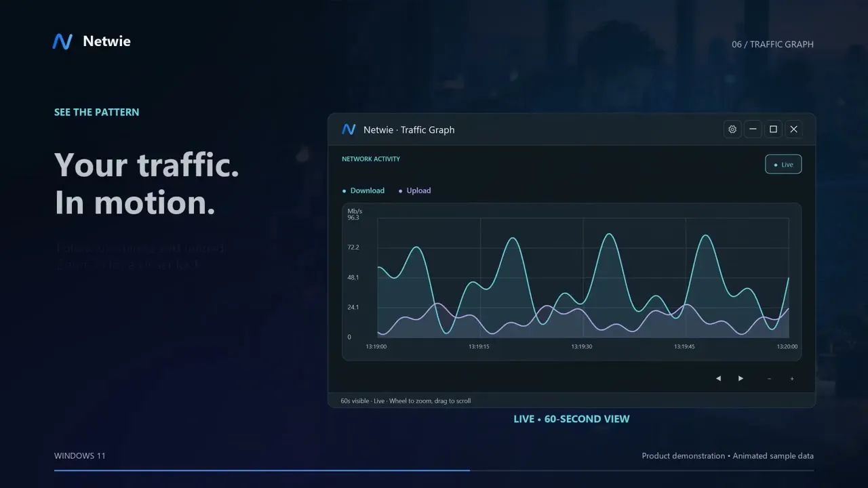Click the NETWORK ACTIVITY heading
The width and height of the screenshot is (868, 488).
371,159
